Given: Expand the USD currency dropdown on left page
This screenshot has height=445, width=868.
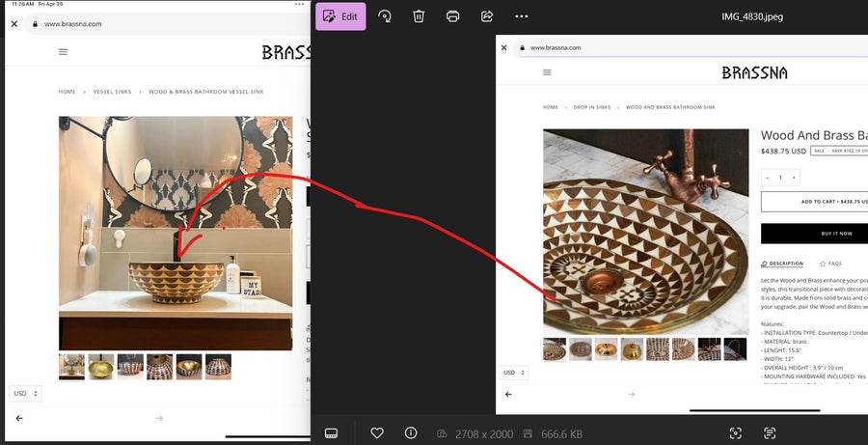Looking at the screenshot, I should coord(25,393).
